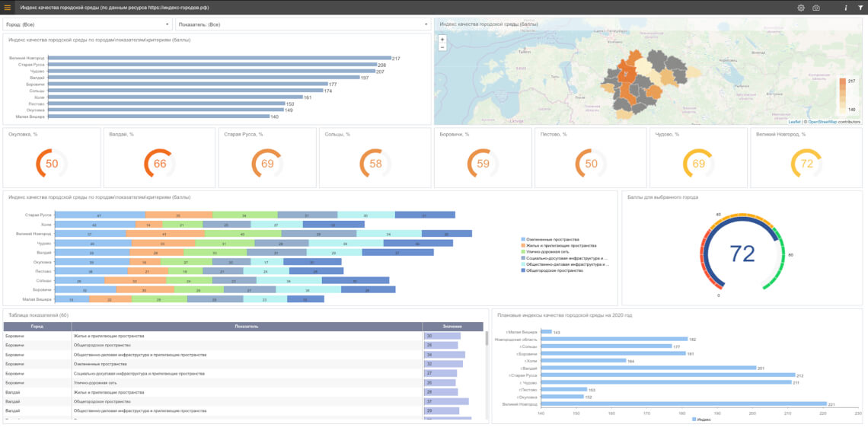Click the Старая Русса bar labeled 208
The width and height of the screenshot is (868, 434).
(x=212, y=65)
